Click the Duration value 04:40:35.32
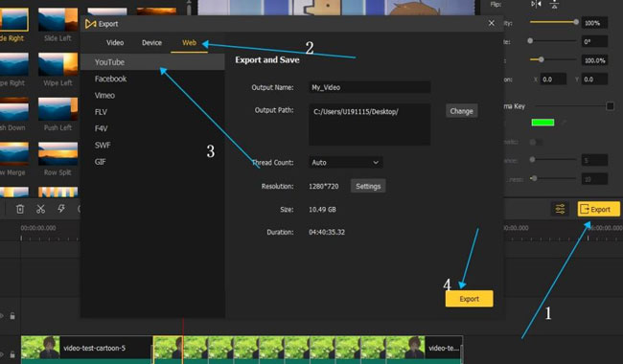Screen dimensions: 623x364 pyautogui.click(x=327, y=232)
